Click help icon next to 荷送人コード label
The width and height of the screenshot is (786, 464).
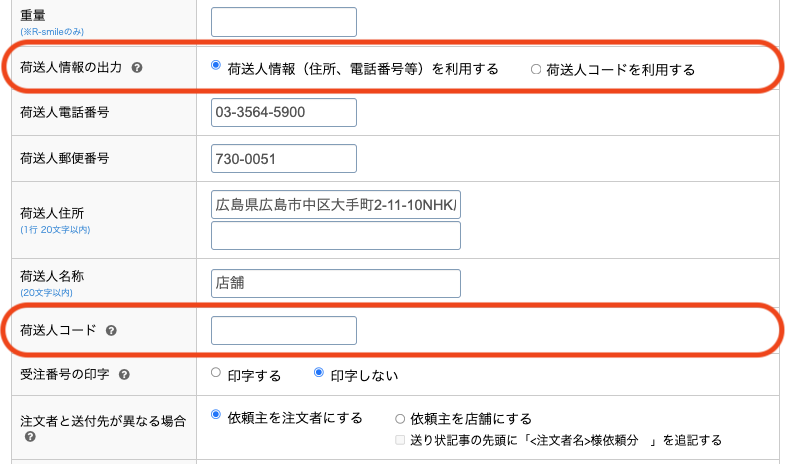tap(110, 329)
